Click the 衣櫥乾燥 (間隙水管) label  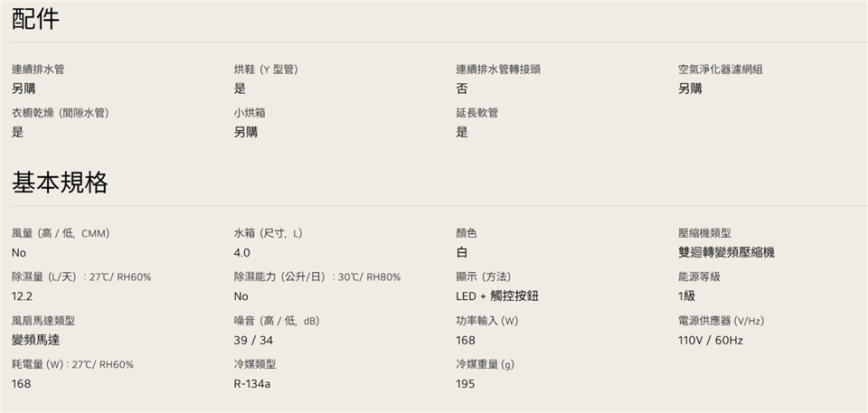click(x=61, y=113)
